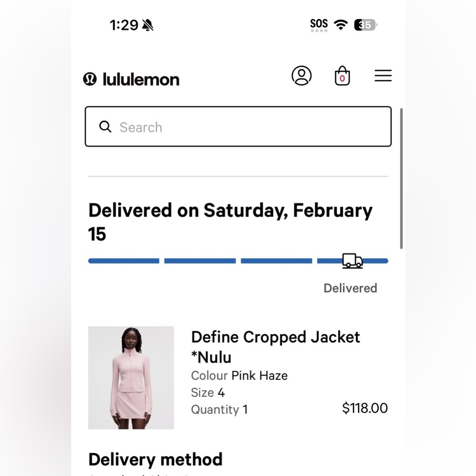Click the first blue progress bar segment

tap(124, 261)
